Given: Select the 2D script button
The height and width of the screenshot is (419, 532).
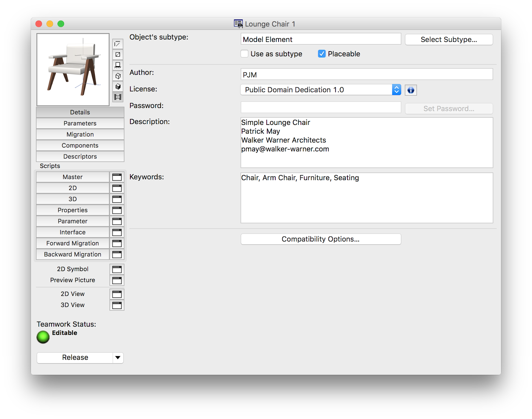Looking at the screenshot, I should 73,188.
